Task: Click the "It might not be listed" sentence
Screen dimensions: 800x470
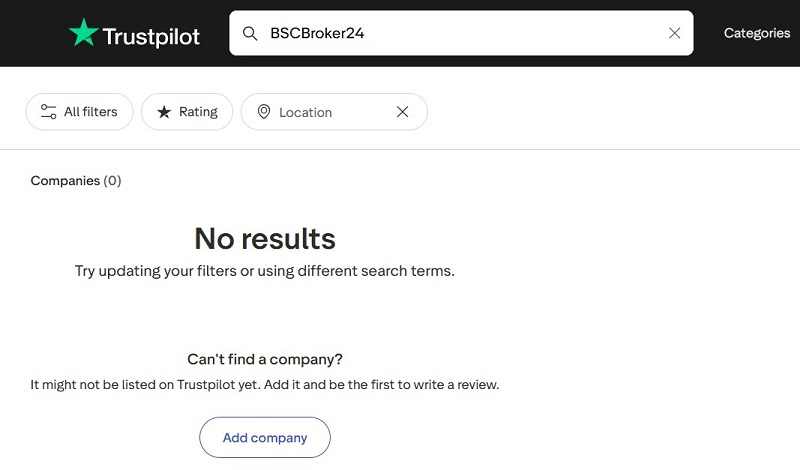Action: pyautogui.click(x=265, y=384)
